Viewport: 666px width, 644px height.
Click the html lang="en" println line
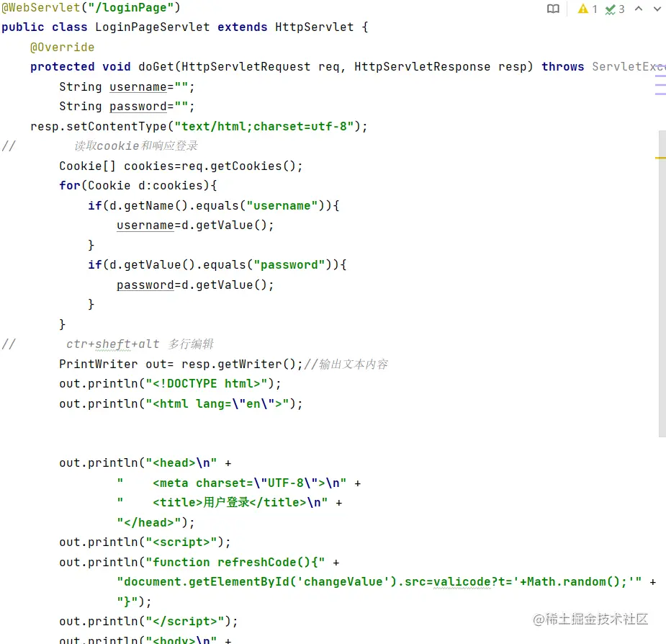tap(181, 404)
